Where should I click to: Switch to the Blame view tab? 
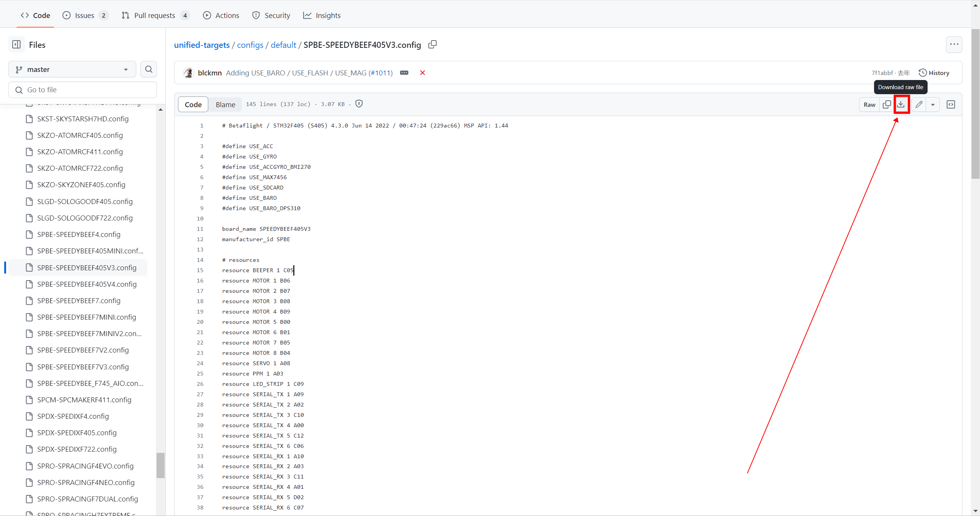[x=225, y=105]
